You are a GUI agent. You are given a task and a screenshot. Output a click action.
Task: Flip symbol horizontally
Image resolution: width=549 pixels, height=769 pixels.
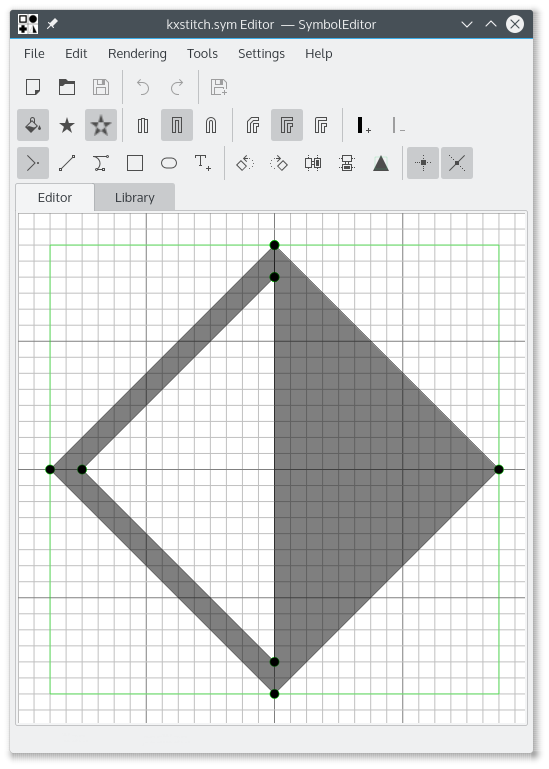tap(313, 163)
